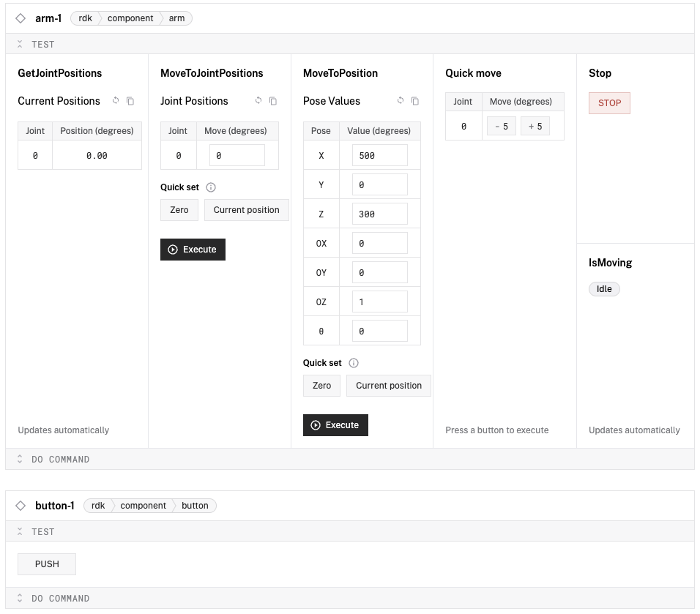
Task: Collapse the button-1 TEST section
Action: click(21, 532)
